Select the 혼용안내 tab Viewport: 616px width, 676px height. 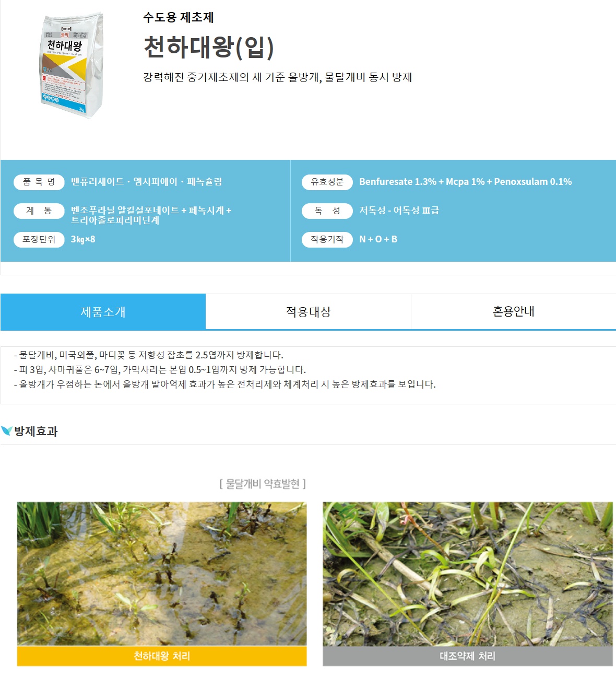pos(514,312)
